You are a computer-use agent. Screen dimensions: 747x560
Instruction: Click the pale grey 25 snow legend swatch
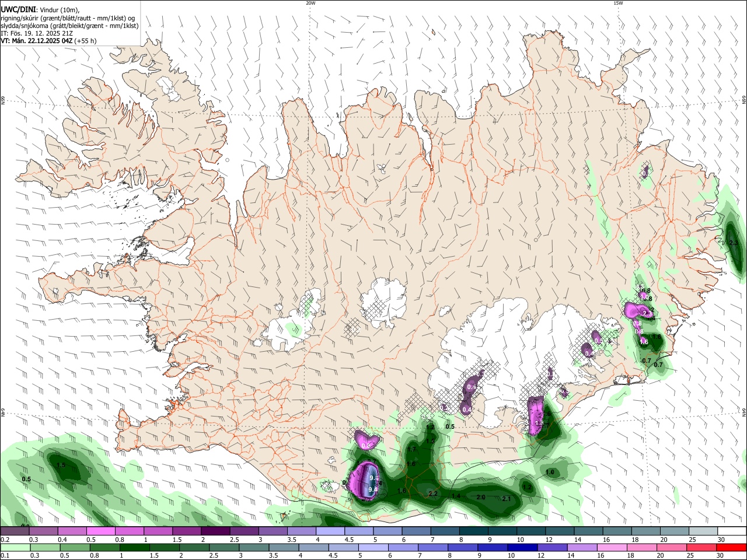click(703, 531)
